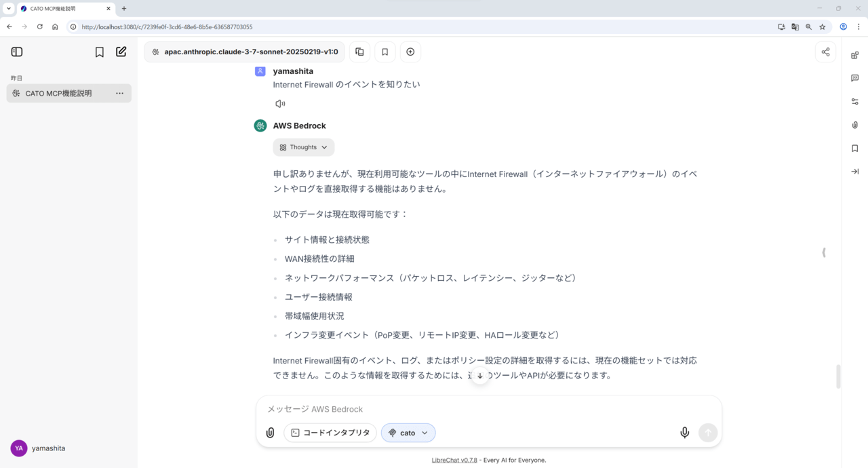Share the conversation with the share icon
The image size is (868, 468).
click(x=825, y=52)
